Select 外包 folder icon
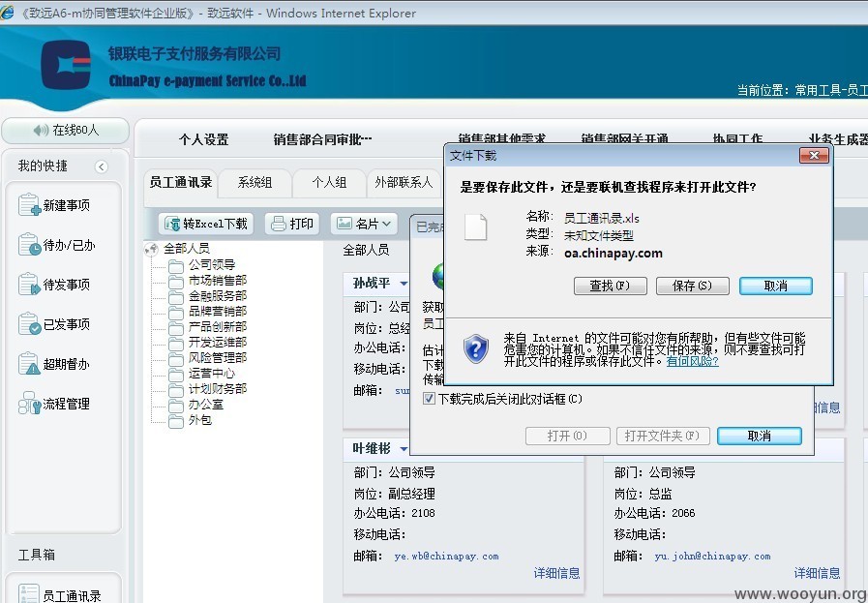Screen dimensions: 868x603 176,421
